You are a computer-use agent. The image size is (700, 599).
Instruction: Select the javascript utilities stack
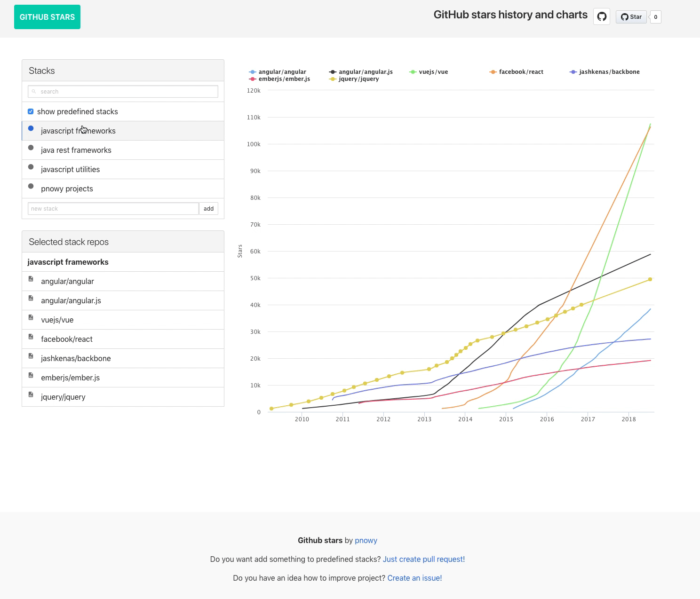[x=123, y=169]
